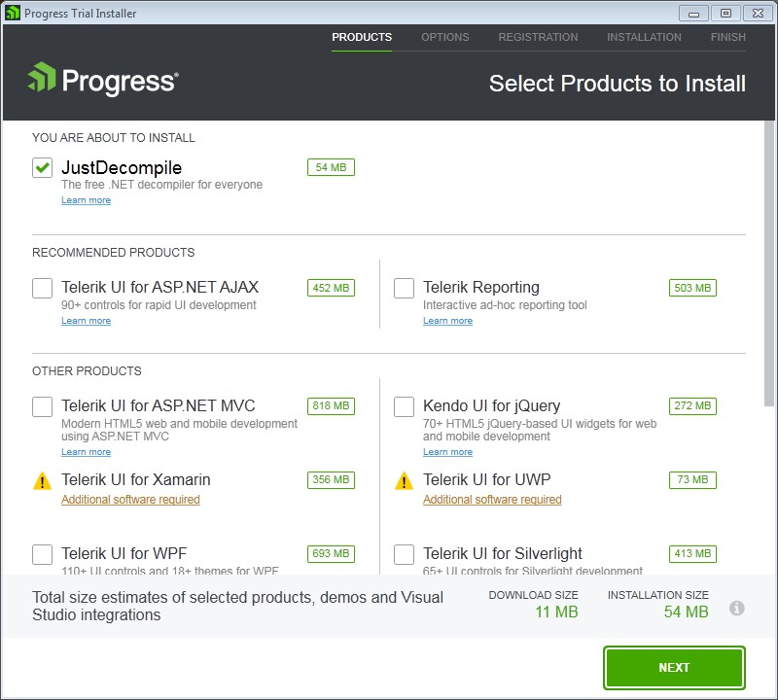Click the installer icon in the title bar
Viewport: 778px width, 700px height.
12,13
